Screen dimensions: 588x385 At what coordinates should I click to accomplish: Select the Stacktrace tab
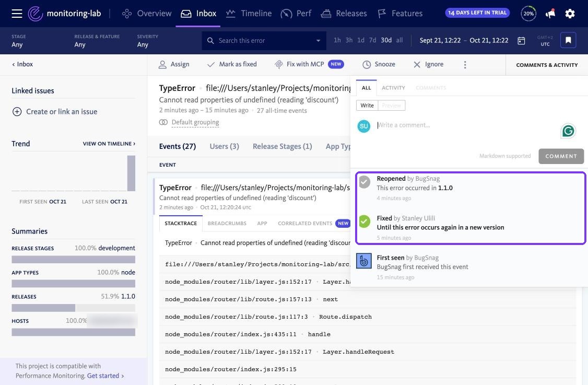[x=181, y=223]
